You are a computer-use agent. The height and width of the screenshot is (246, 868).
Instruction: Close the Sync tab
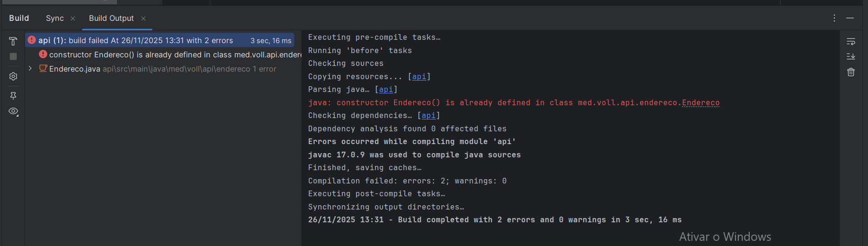(x=73, y=18)
